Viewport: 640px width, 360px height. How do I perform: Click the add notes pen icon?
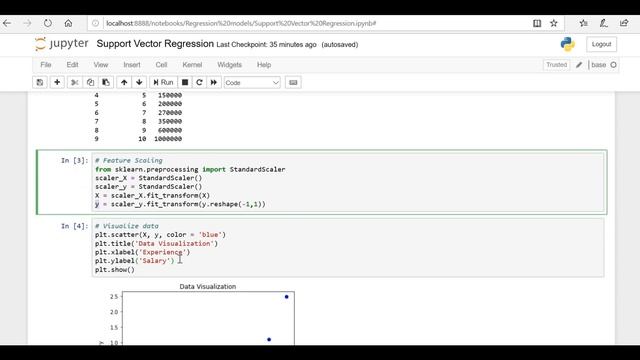pos(604,23)
